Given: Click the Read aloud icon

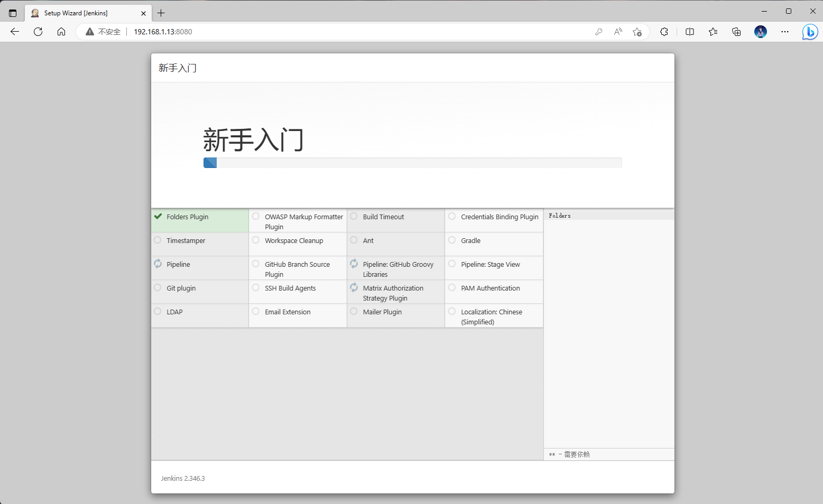Looking at the screenshot, I should pos(618,32).
